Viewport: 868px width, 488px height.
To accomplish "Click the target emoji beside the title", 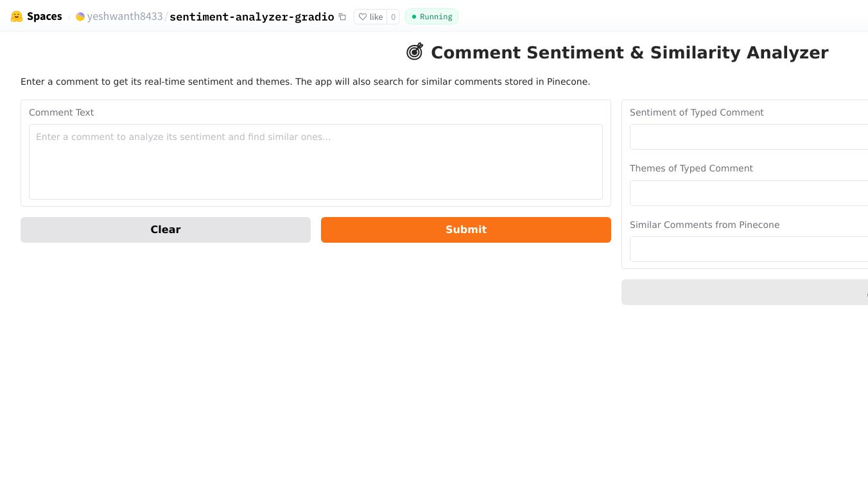I will point(415,52).
